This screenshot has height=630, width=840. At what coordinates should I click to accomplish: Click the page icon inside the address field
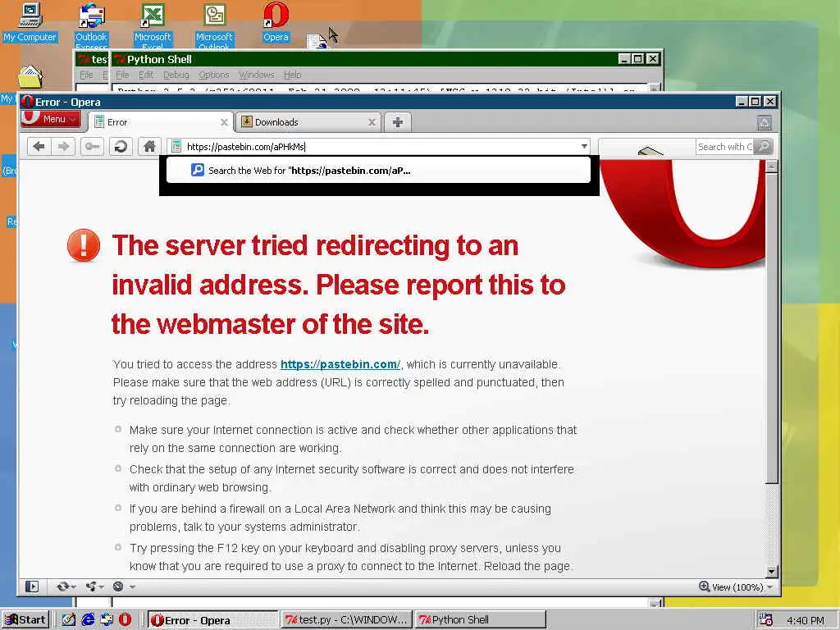(x=176, y=146)
